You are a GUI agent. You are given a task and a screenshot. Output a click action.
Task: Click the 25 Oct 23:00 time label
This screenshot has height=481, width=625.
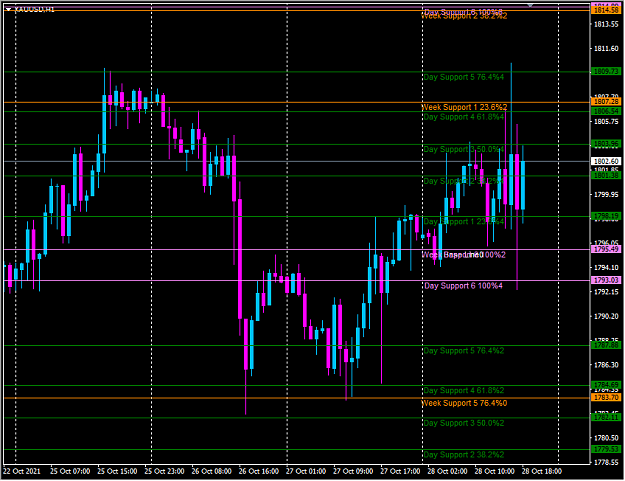(164, 471)
